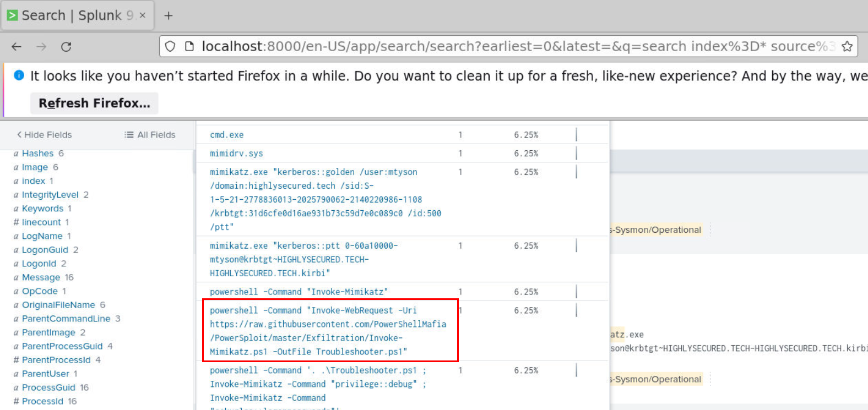Open the ParentCommandLine field
Image resolution: width=868 pixels, height=410 pixels.
click(x=66, y=319)
